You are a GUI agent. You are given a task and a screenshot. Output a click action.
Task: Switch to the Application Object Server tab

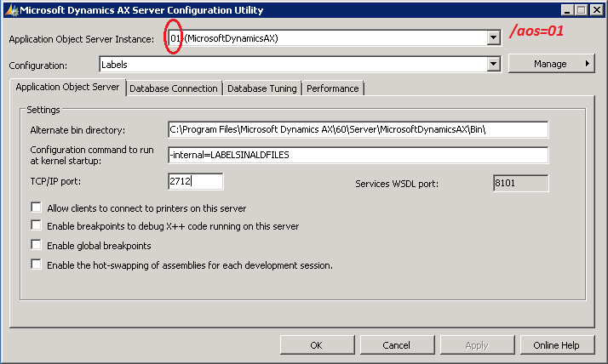67,87
